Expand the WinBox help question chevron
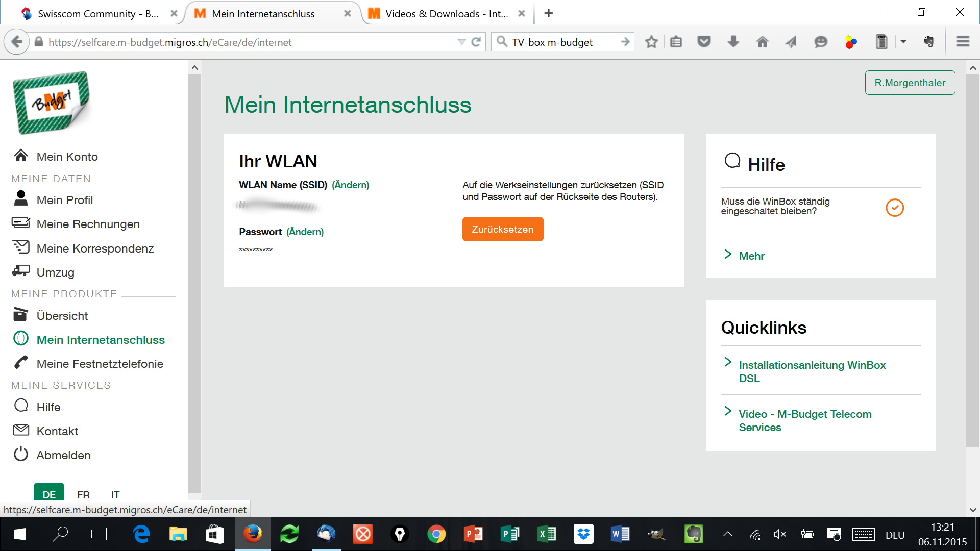The height and width of the screenshot is (551, 980). tap(894, 208)
